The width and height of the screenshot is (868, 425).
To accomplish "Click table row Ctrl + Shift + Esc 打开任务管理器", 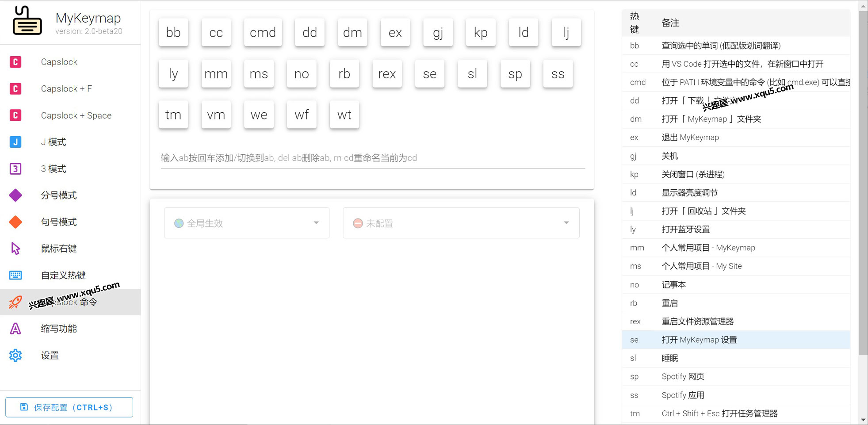I will [x=736, y=413].
